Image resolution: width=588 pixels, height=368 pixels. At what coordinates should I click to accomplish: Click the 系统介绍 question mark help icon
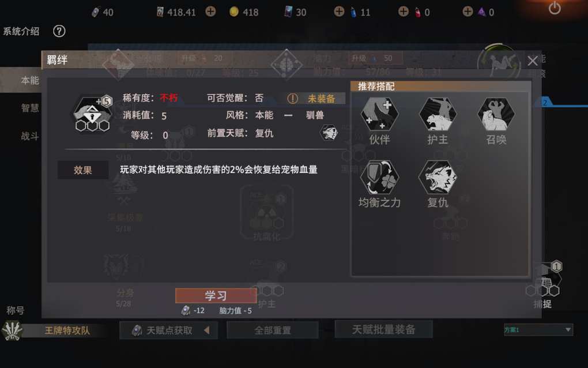coord(59,31)
